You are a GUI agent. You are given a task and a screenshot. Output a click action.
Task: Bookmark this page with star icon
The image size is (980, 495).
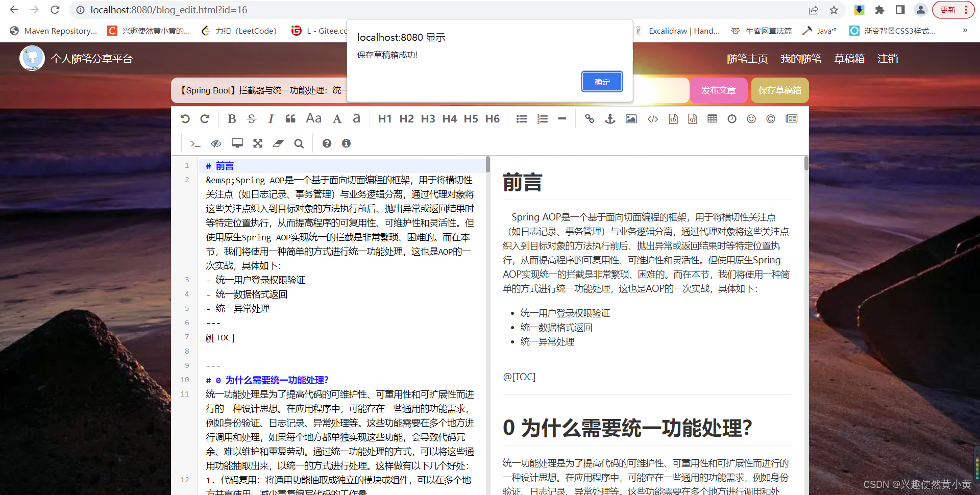[834, 10]
